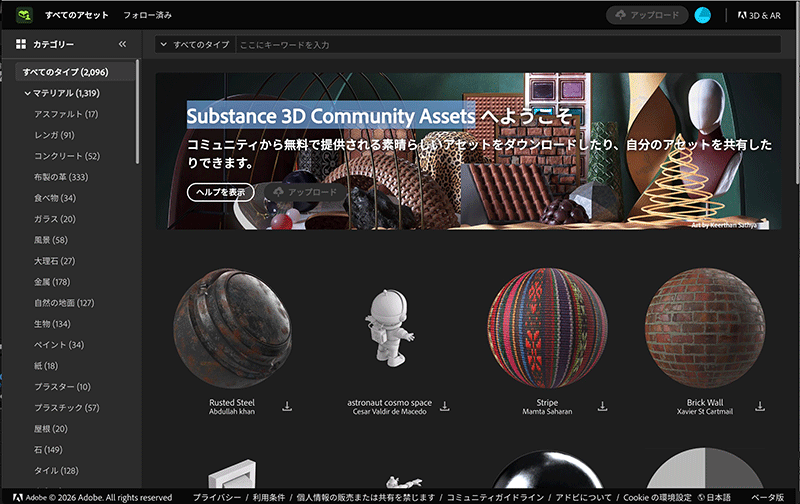Open the user profile avatar
This screenshot has height=504, width=800.
(703, 15)
